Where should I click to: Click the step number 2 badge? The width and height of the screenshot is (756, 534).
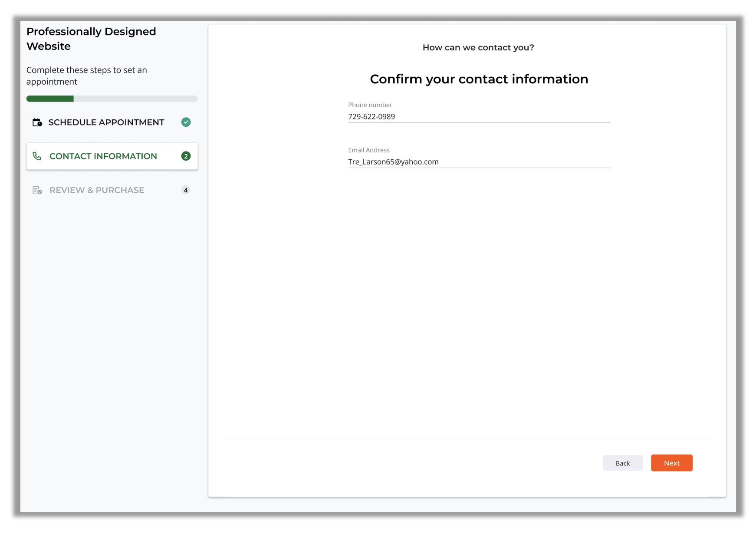point(186,156)
